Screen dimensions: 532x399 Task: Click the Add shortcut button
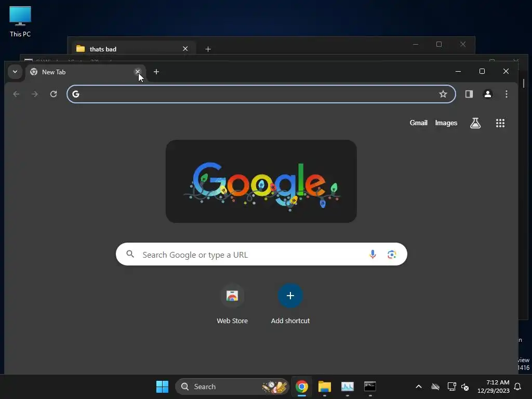point(290,303)
